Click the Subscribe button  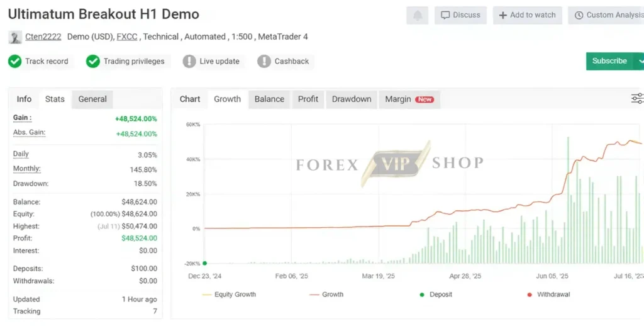point(609,61)
